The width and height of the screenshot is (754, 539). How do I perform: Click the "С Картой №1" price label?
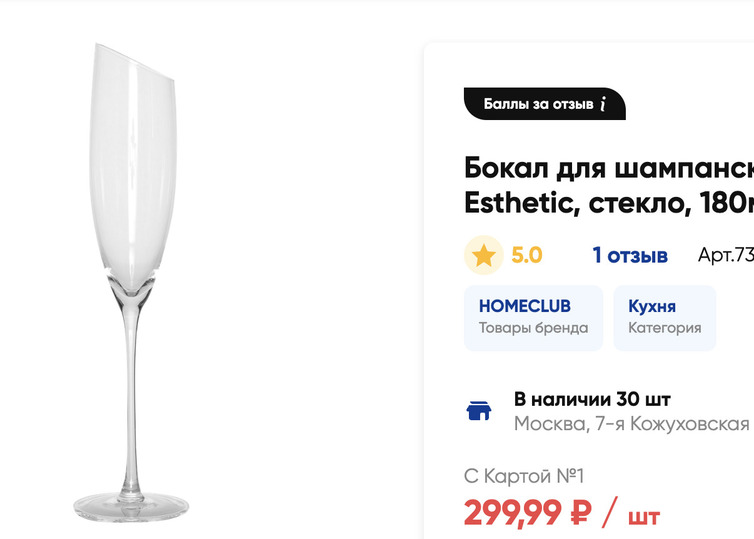pyautogui.click(x=524, y=476)
